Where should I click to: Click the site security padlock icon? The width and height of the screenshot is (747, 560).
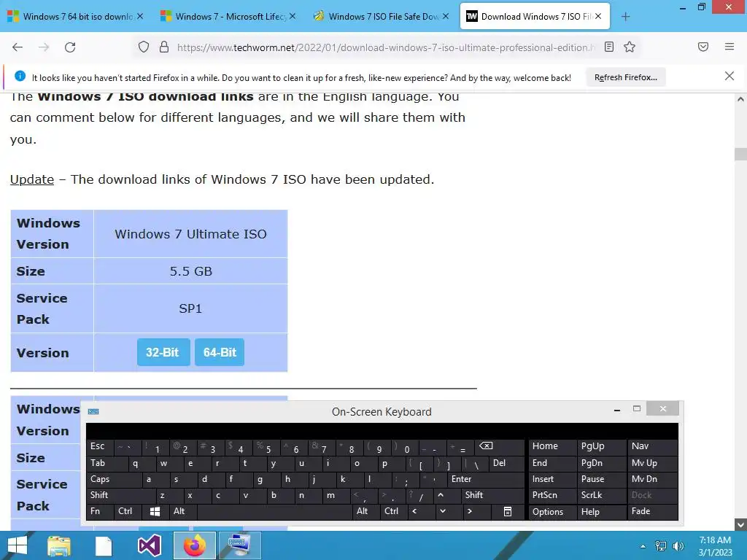coord(164,47)
